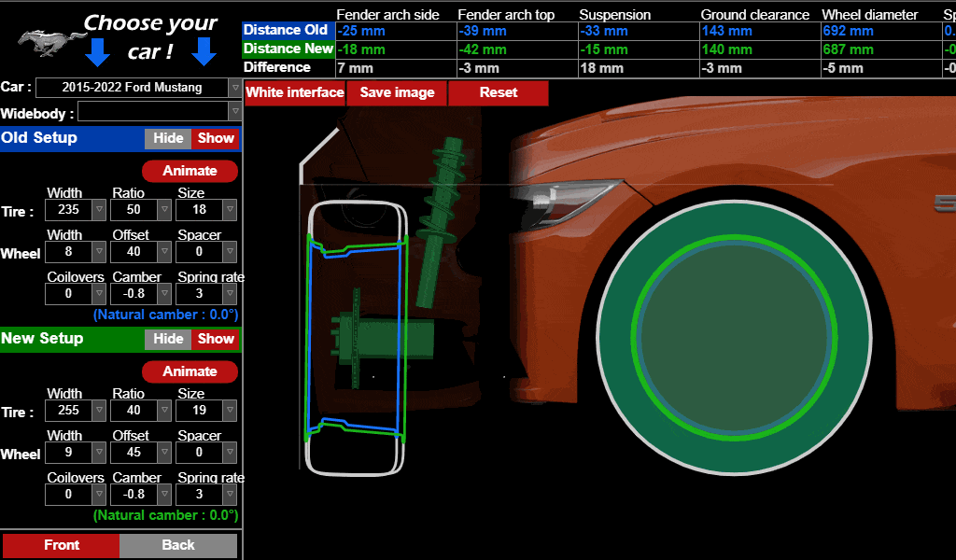
Task: Show the New Setup wheels
Action: point(216,339)
